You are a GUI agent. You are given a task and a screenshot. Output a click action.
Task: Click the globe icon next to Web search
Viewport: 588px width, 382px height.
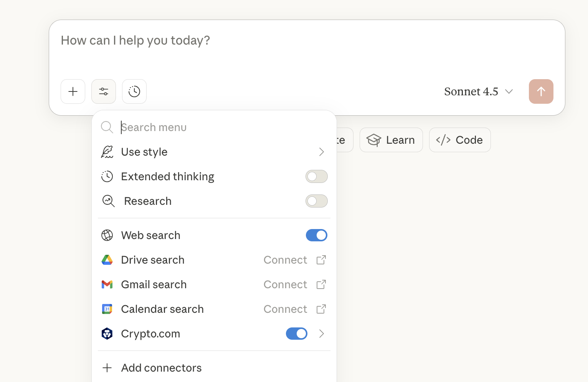coord(107,235)
